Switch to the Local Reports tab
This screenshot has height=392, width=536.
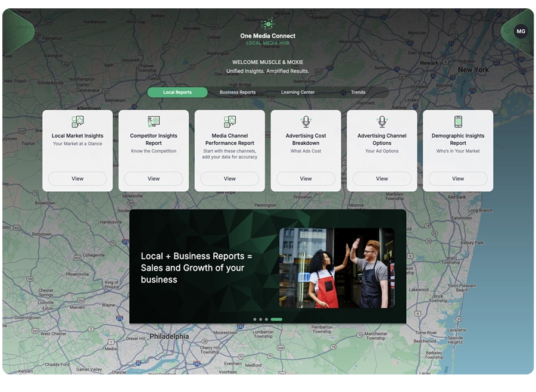pos(177,92)
